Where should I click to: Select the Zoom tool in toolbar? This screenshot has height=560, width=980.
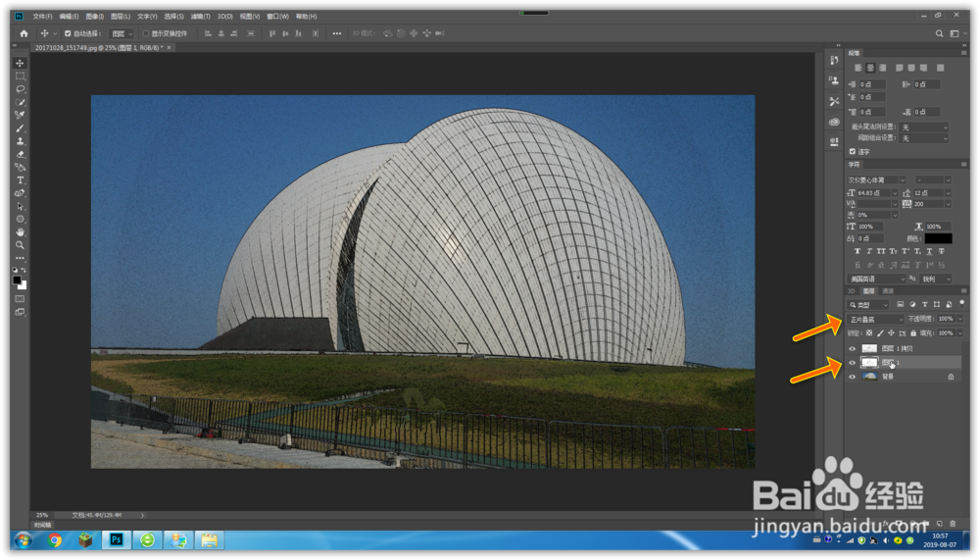(20, 245)
